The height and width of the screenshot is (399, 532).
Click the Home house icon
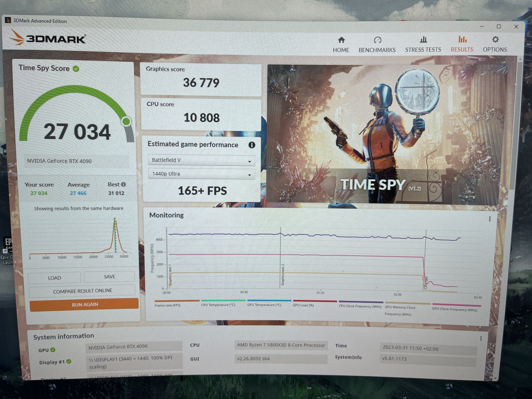click(x=341, y=40)
